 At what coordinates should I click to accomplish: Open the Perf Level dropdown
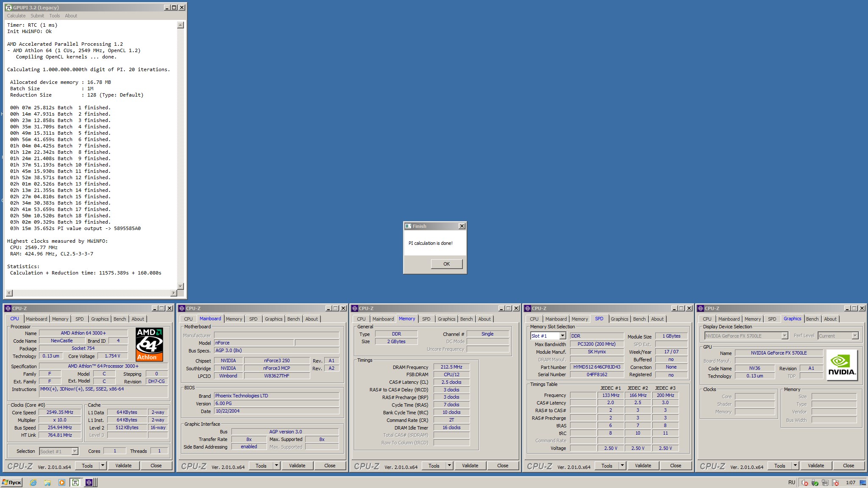pyautogui.click(x=855, y=336)
